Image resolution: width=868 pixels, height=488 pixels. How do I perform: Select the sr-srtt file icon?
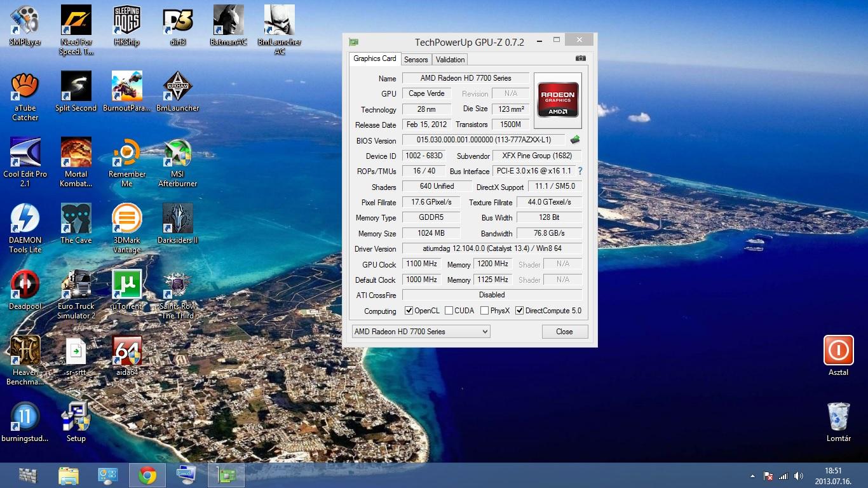coord(76,356)
